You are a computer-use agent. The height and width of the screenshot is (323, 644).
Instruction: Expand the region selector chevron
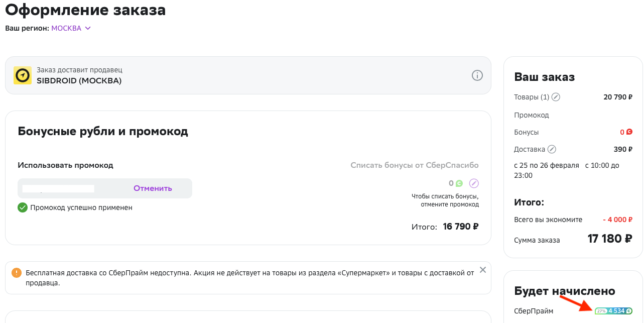[x=88, y=28]
